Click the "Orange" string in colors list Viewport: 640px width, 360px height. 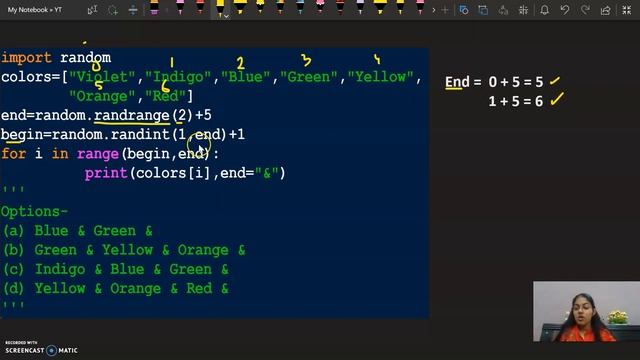102,96
